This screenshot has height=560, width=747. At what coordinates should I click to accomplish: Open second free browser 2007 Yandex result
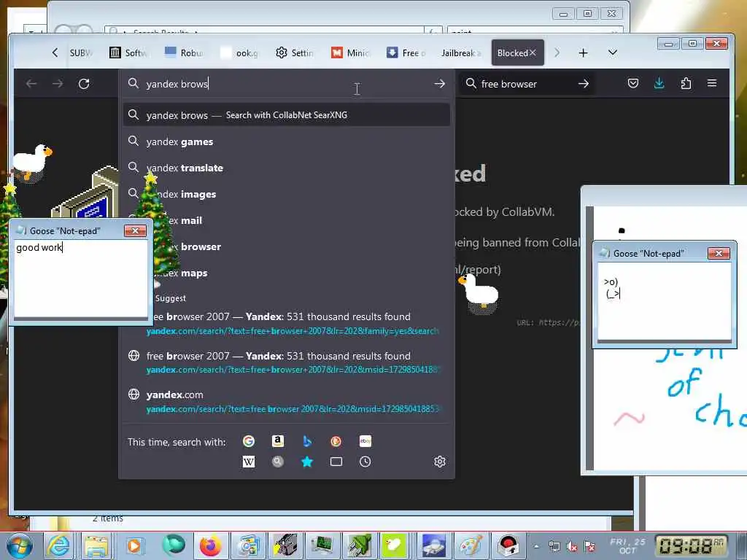coord(286,362)
